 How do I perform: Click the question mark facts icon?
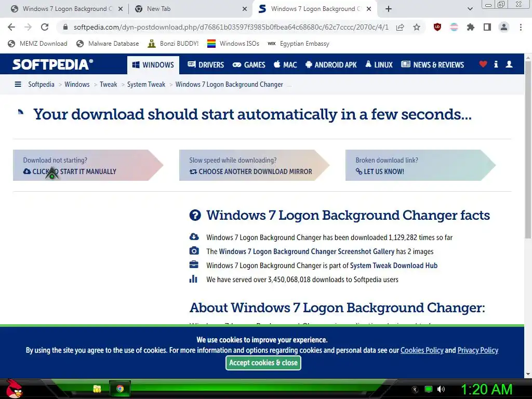click(195, 215)
